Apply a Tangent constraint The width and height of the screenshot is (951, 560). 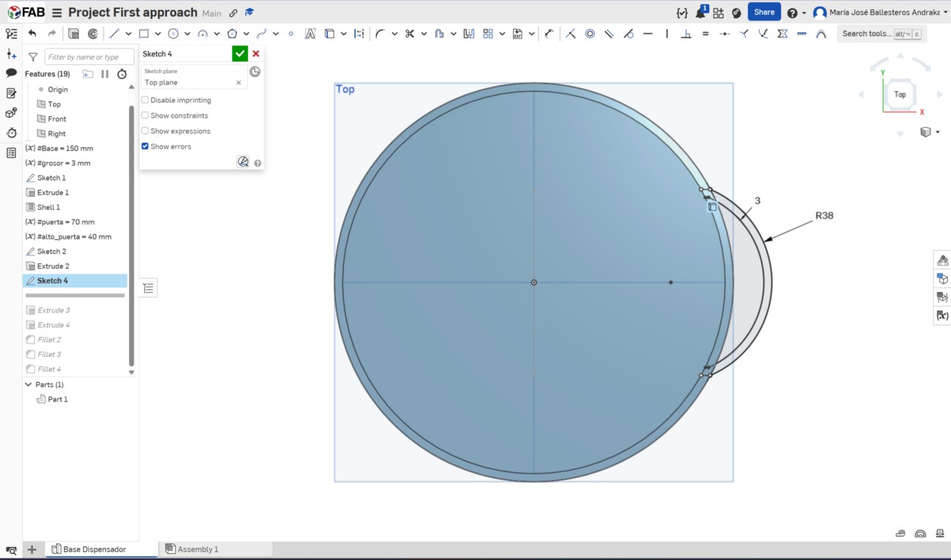tap(629, 34)
